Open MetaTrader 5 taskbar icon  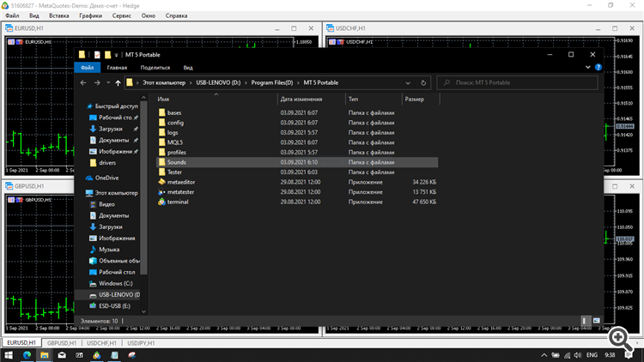point(96,355)
